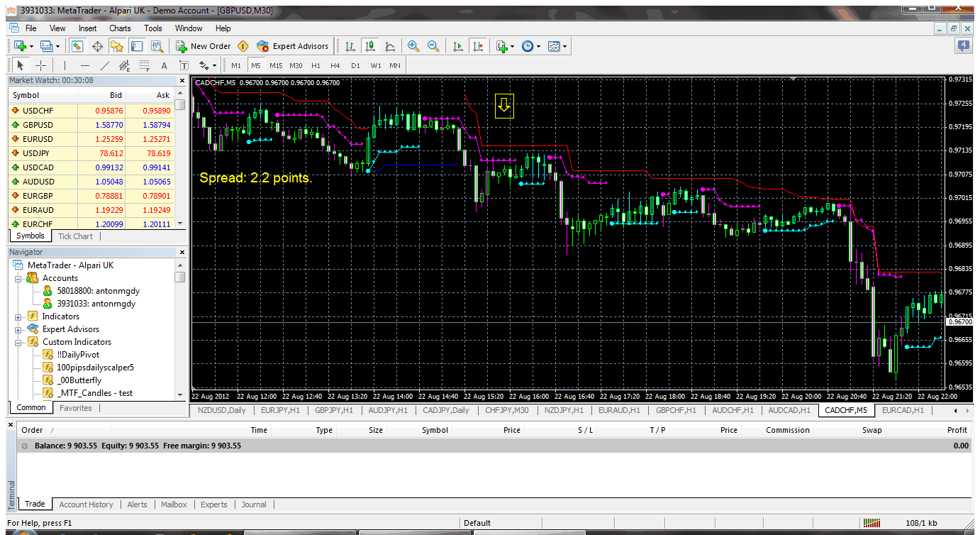Toggle the D1 timeframe button
Image resolution: width=980 pixels, height=535 pixels.
pos(355,65)
